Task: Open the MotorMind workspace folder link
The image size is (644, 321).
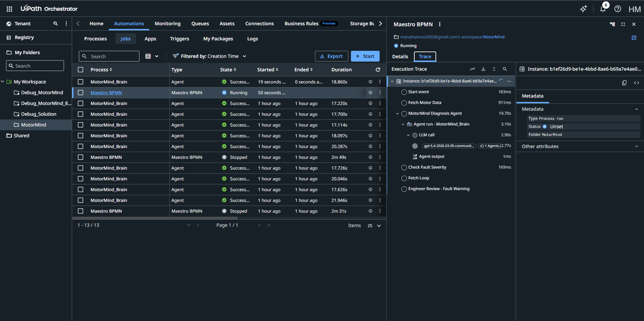Action: click(x=494, y=37)
